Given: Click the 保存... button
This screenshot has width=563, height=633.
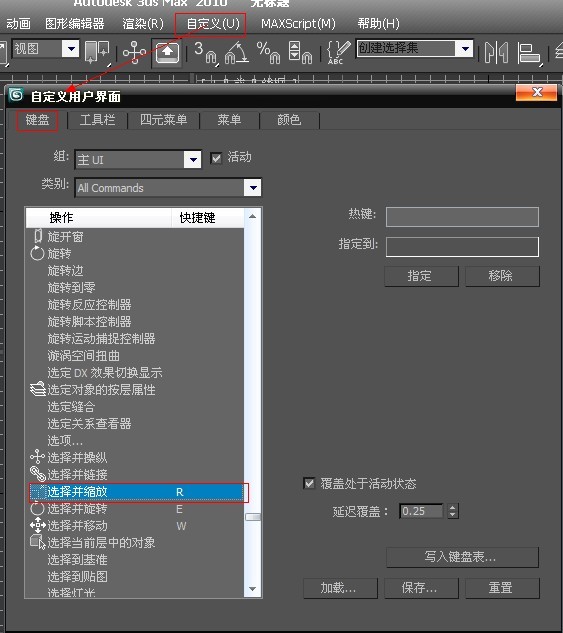Looking at the screenshot, I should coord(421,588).
